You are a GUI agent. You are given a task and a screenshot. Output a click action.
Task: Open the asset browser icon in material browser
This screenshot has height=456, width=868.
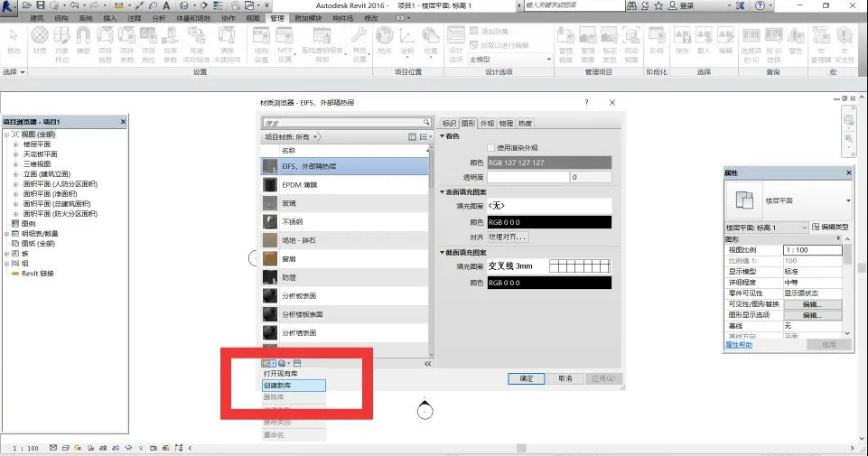[x=297, y=364]
